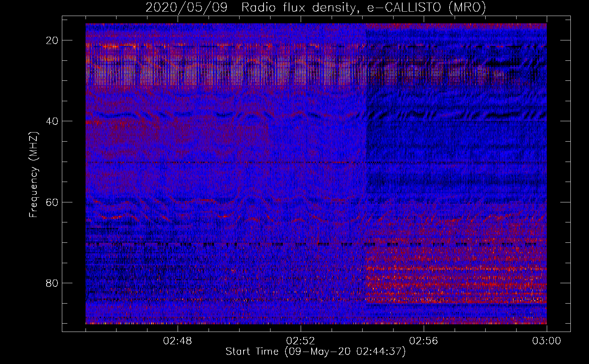Click the frequency tick label '60'
589x364 pixels.
(x=52, y=202)
